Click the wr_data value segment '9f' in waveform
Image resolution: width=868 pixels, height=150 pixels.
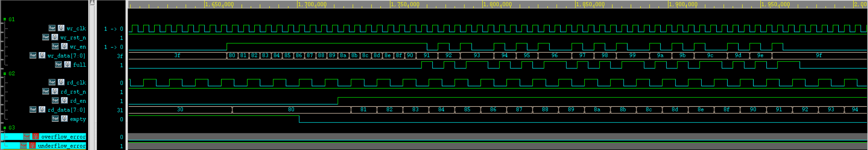click(819, 55)
